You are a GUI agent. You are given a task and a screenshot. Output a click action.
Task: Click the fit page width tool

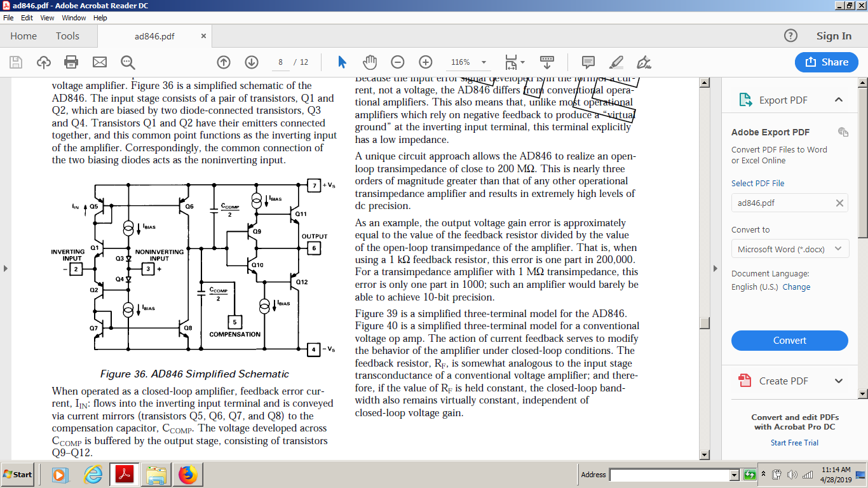(x=511, y=62)
